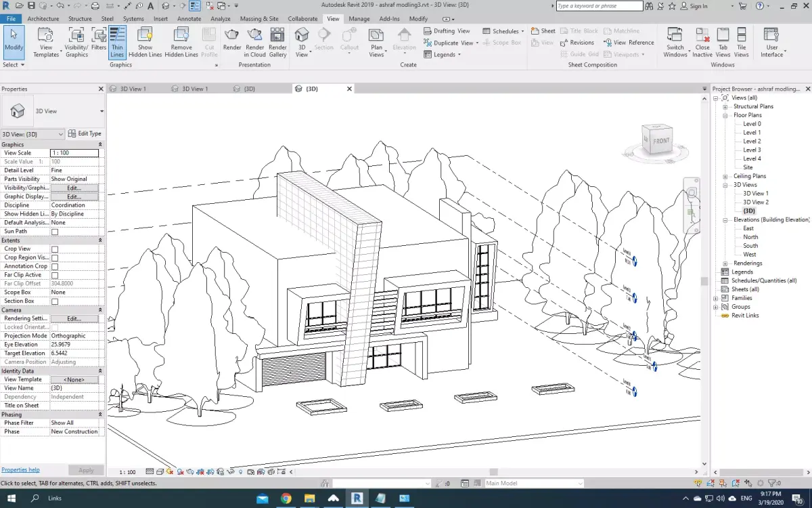Image resolution: width=812 pixels, height=508 pixels.
Task: Click the Revisions tool
Action: coord(577,43)
